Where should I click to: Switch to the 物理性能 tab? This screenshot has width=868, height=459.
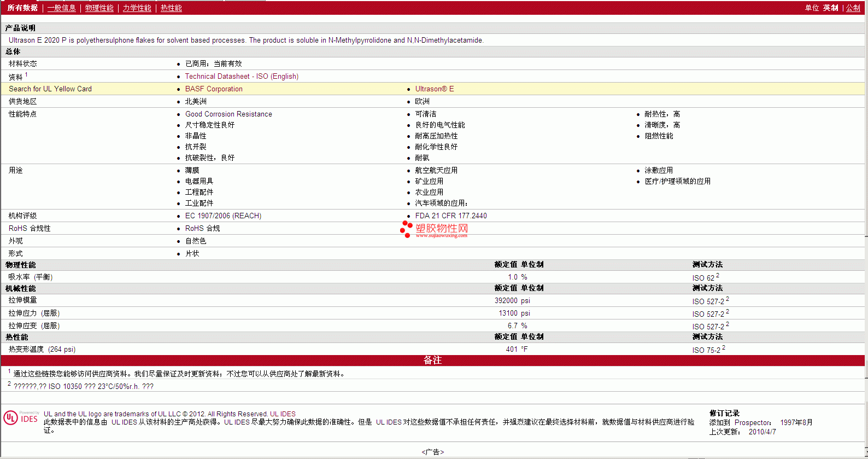point(99,8)
